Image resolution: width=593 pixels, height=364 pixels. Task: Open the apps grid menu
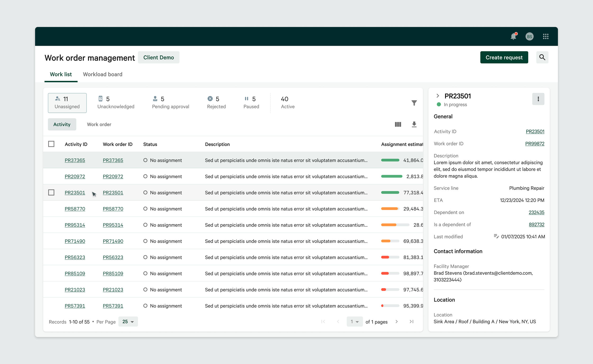(546, 36)
